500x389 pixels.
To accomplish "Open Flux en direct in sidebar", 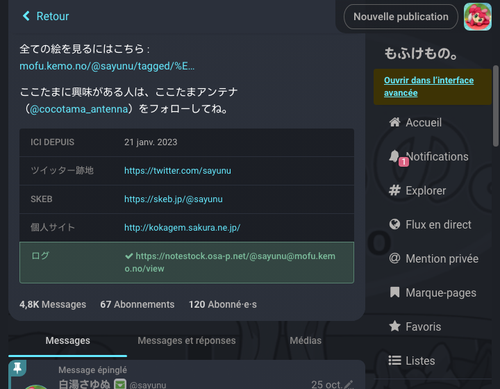I will pos(430,225).
